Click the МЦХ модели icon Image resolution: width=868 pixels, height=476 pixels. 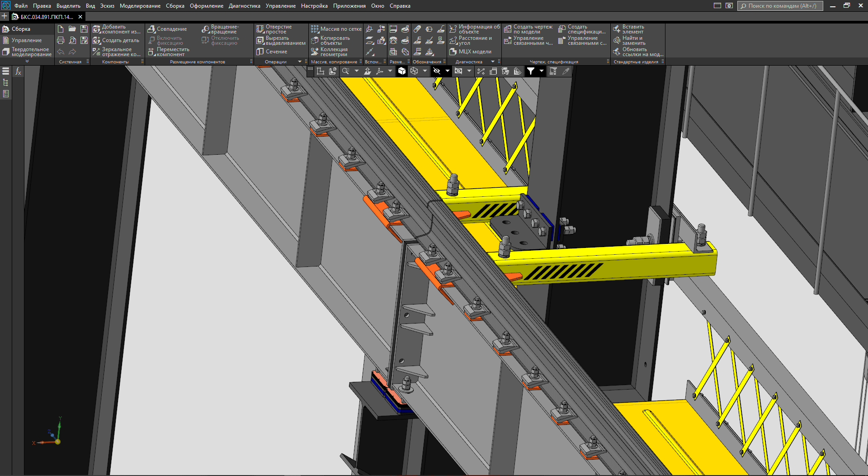pos(470,52)
